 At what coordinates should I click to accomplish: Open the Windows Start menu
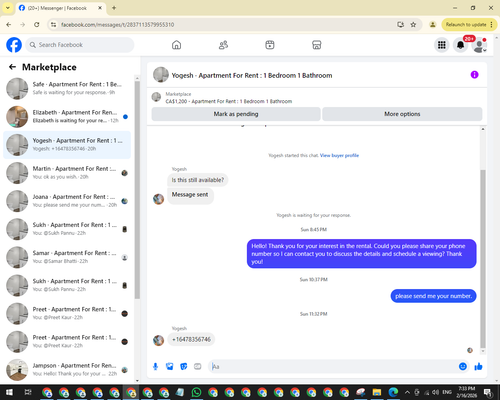click(9, 392)
